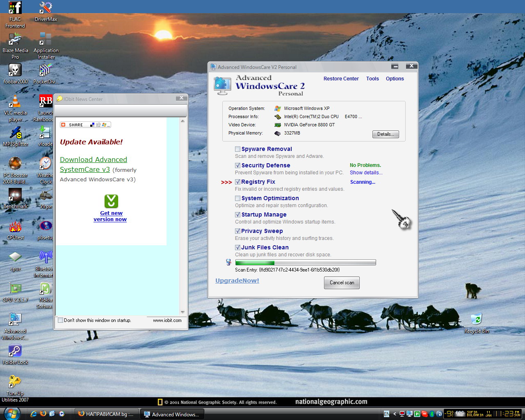
Task: Open the Recycle Bin
Action: click(476, 323)
